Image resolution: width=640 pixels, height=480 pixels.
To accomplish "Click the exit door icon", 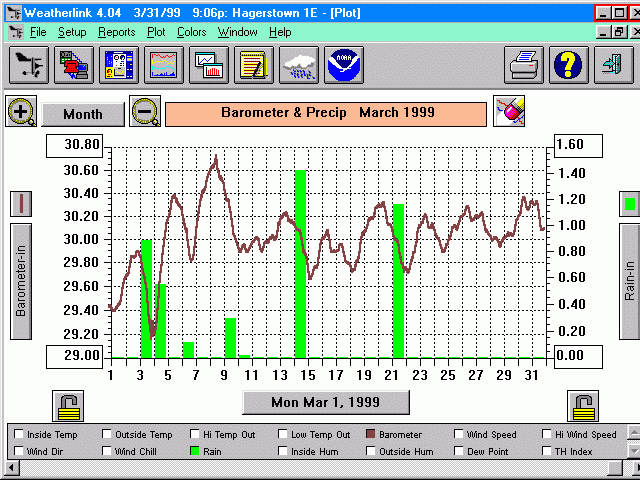I will (613, 65).
